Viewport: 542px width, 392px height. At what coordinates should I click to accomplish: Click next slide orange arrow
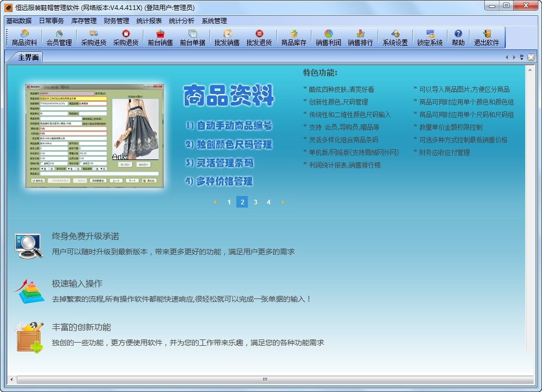[x=283, y=202]
